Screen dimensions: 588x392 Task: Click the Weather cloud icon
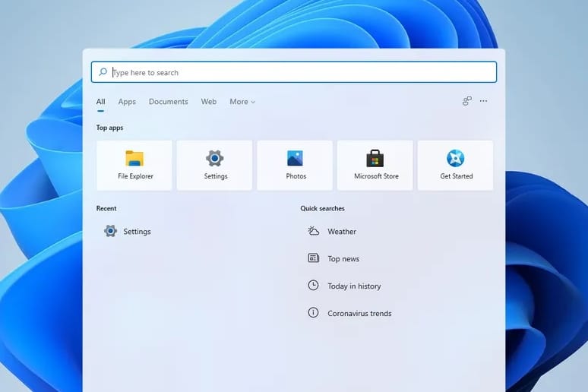[x=314, y=231]
